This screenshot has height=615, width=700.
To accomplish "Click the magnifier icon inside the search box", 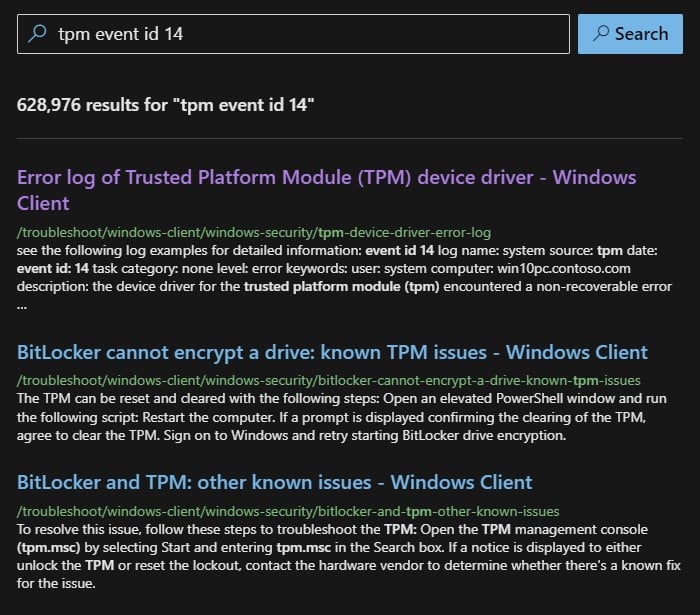I will point(38,34).
